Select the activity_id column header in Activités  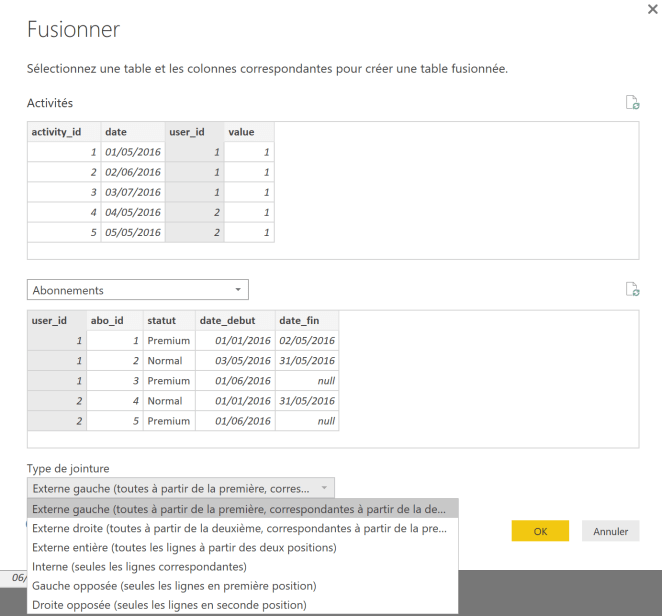tap(63, 132)
